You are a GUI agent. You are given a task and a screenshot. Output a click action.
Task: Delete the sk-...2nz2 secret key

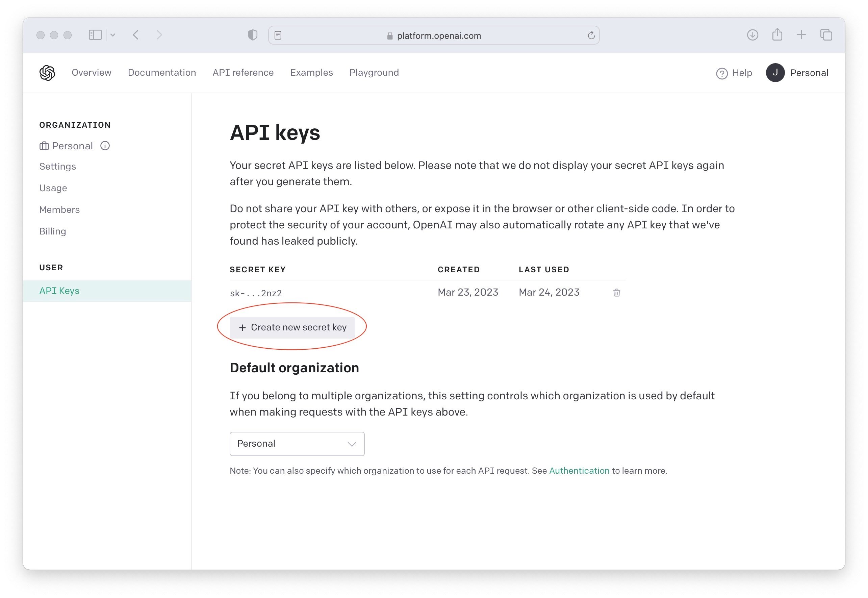click(x=616, y=292)
